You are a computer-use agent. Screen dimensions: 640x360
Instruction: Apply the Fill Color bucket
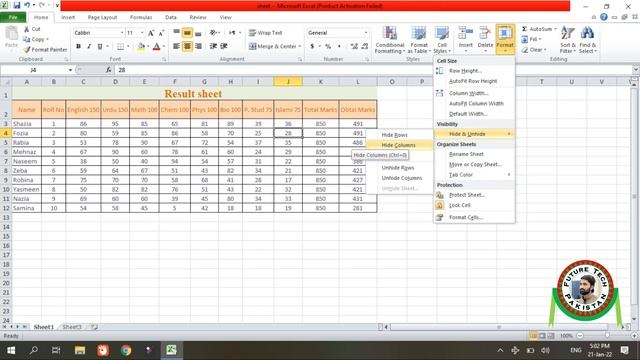[141, 46]
